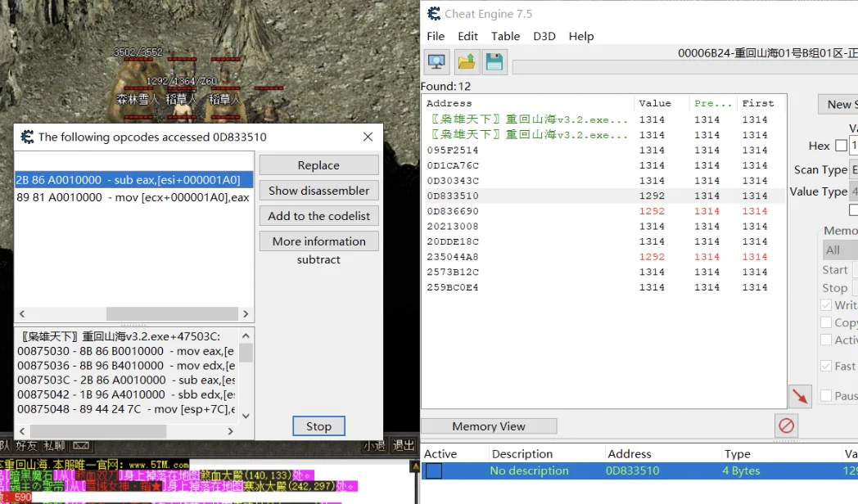Toggle the Hex checkbox
858x504 pixels.
pos(841,146)
